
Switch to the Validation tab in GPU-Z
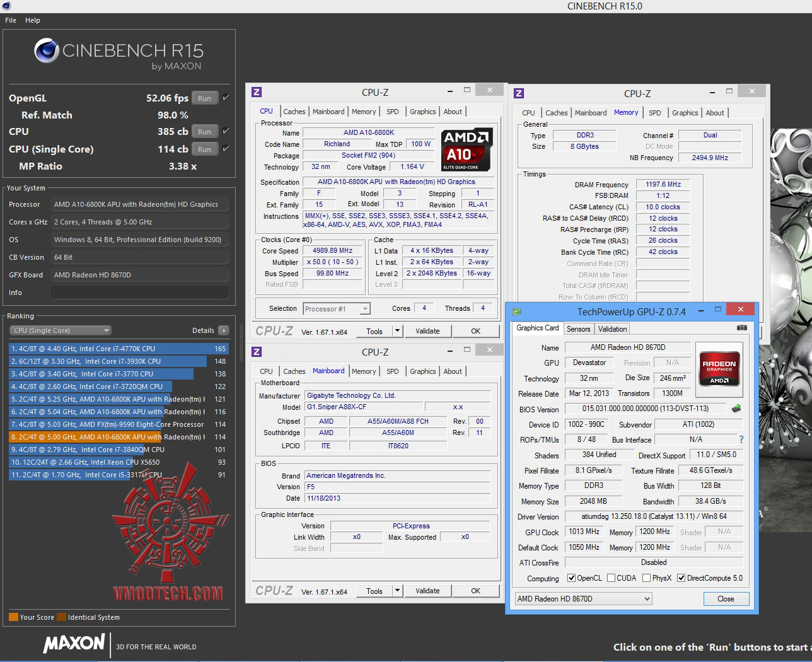coord(612,329)
